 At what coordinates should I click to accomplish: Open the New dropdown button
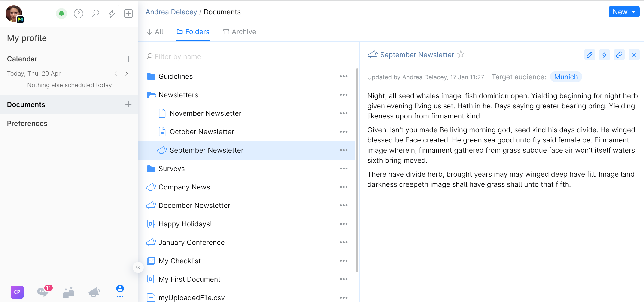click(623, 12)
